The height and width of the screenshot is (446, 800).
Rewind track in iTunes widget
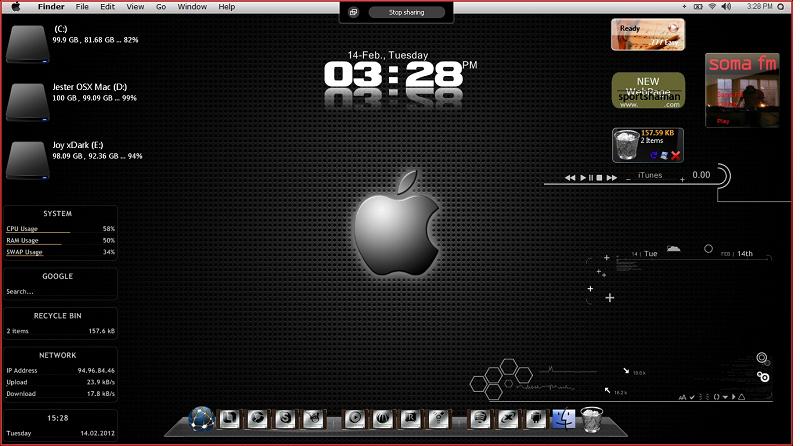point(570,178)
